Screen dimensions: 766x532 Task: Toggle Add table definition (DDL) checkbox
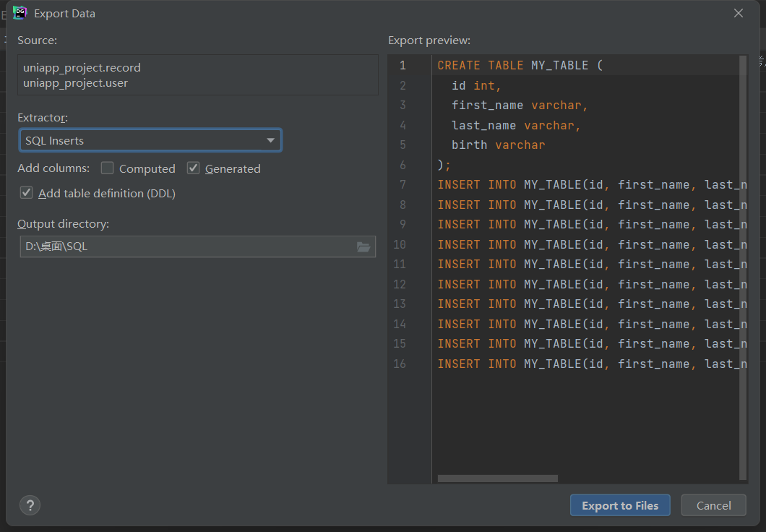27,193
